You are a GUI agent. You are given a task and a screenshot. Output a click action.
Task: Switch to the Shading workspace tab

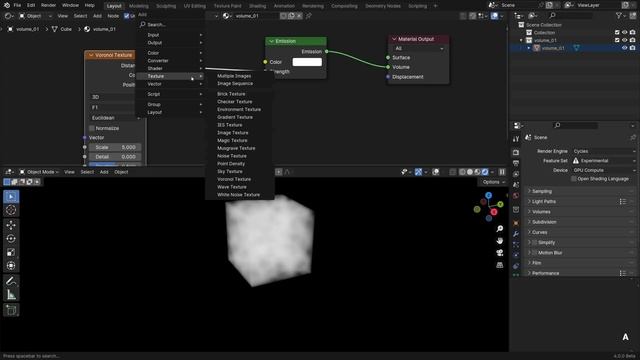[x=258, y=6]
